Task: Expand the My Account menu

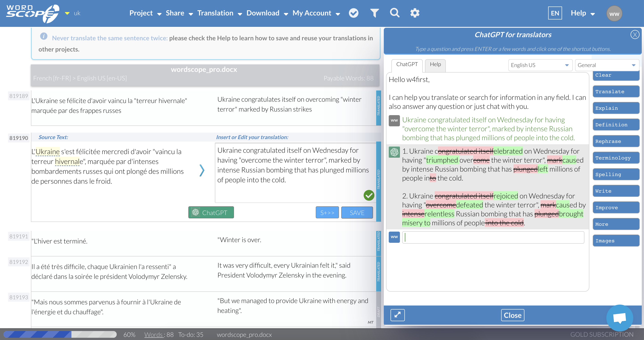Action: tap(316, 13)
